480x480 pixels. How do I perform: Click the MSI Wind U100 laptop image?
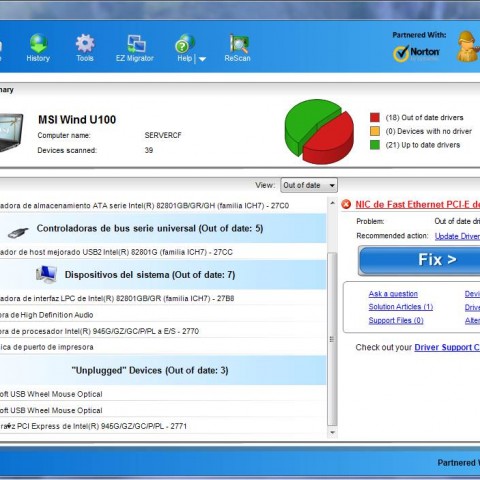tap(11, 133)
